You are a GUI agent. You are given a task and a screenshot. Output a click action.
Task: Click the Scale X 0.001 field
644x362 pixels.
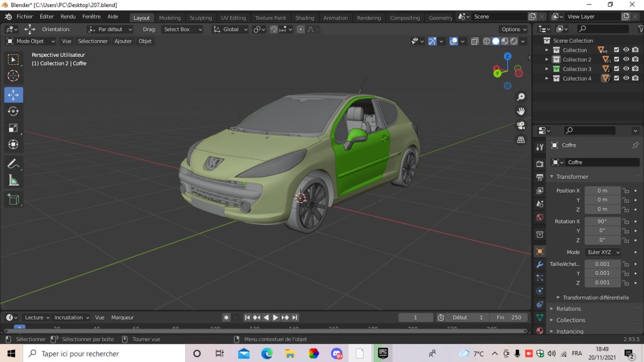click(602, 264)
